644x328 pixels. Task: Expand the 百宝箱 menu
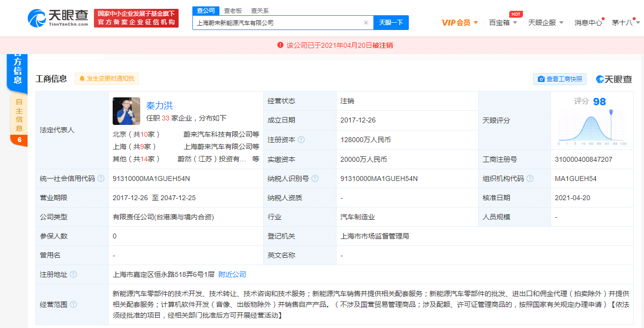click(503, 23)
